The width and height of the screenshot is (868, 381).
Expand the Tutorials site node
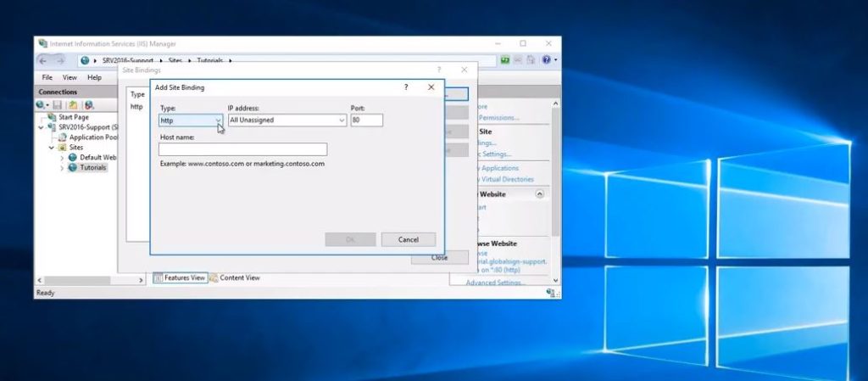pyautogui.click(x=62, y=168)
